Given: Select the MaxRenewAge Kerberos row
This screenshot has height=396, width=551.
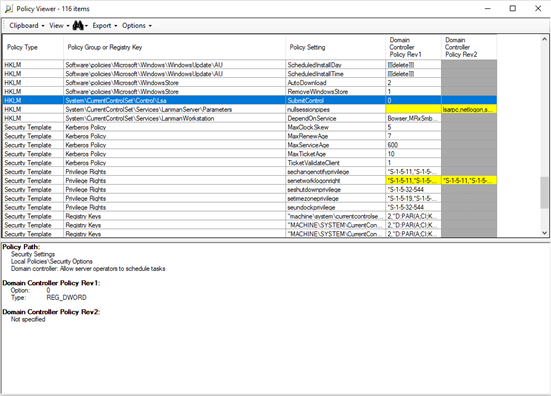Looking at the screenshot, I should (249, 136).
